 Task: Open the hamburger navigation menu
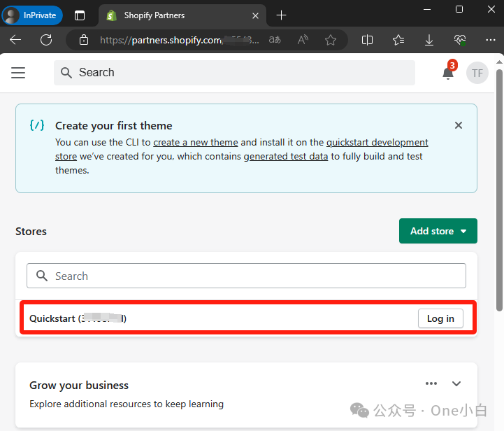[x=18, y=73]
